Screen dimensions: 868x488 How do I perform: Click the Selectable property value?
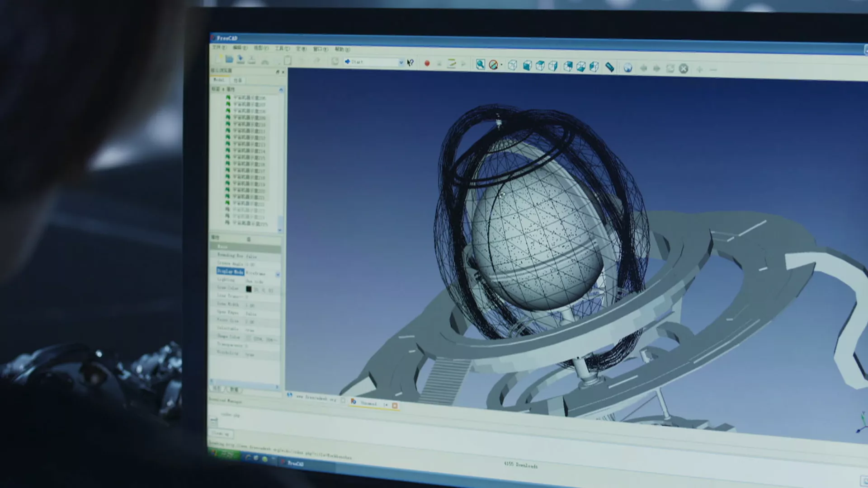tap(250, 330)
